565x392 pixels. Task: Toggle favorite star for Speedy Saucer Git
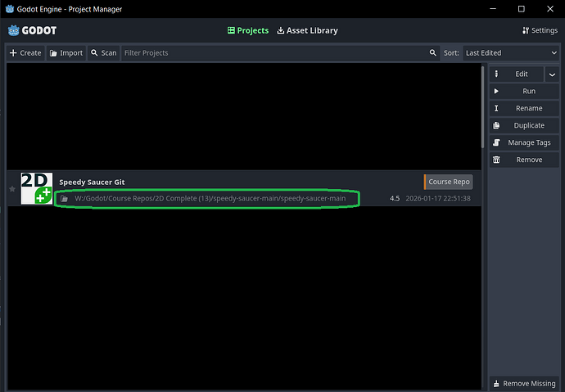point(12,189)
